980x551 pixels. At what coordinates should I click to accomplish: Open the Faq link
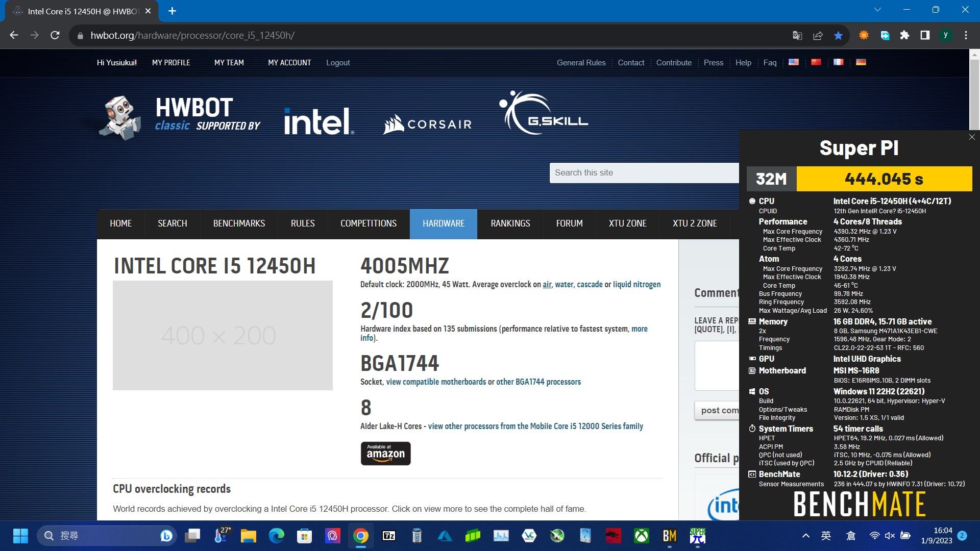point(770,63)
